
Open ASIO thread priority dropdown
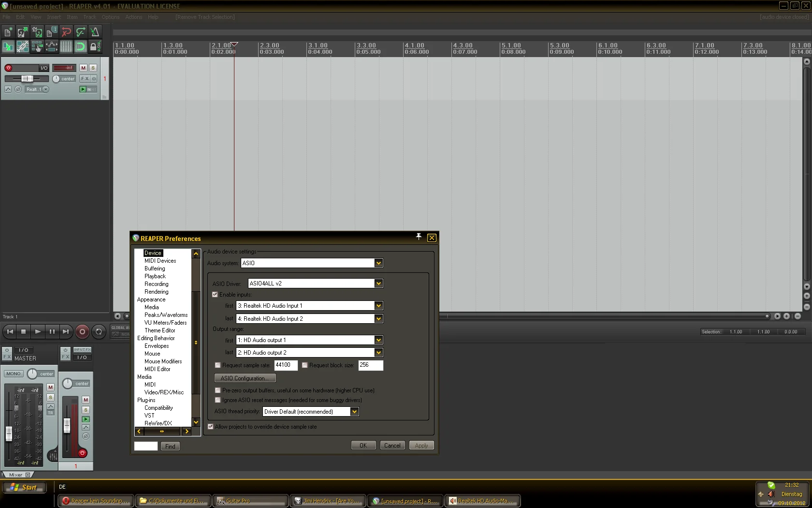tap(354, 412)
